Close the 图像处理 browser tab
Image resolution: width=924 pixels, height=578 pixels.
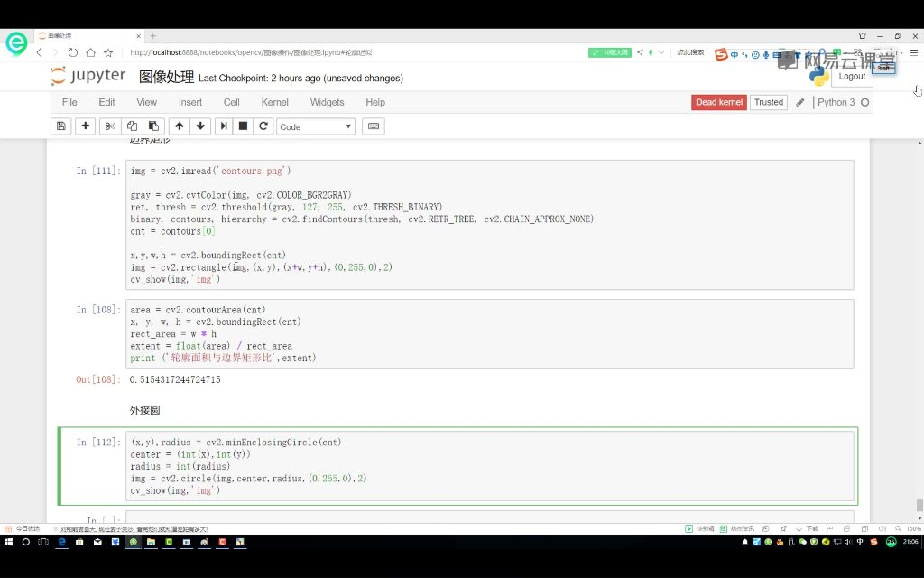click(138, 36)
